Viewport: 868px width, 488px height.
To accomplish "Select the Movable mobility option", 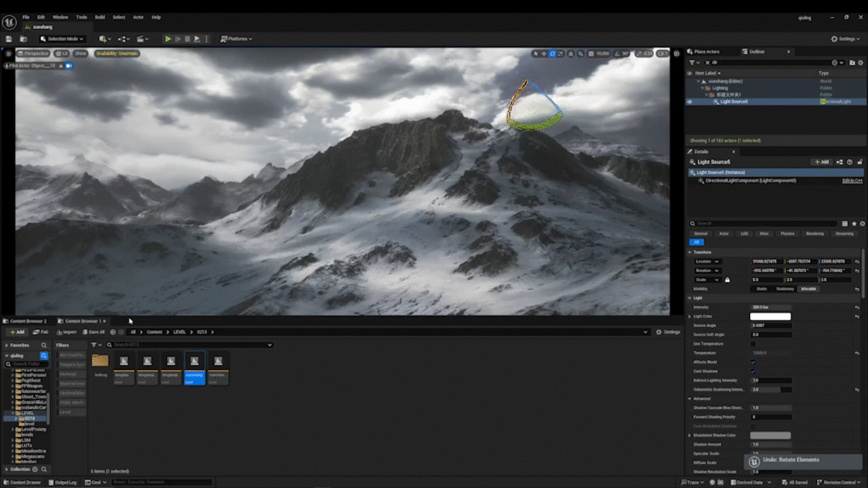I will click(808, 289).
